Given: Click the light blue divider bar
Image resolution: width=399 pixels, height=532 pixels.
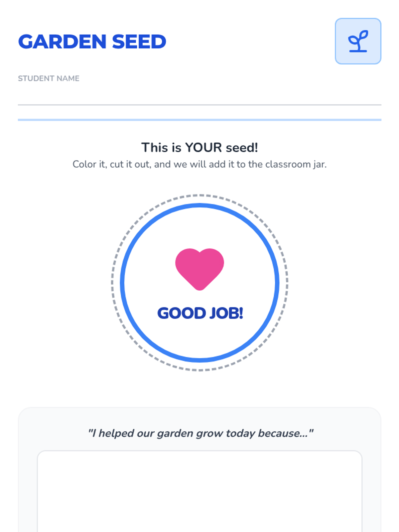Looking at the screenshot, I should 199,120.
